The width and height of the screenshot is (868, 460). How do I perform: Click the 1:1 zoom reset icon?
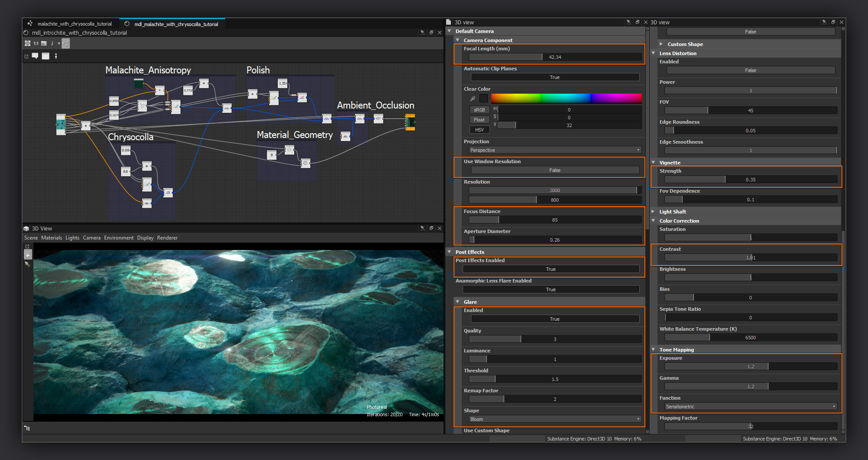point(36,43)
